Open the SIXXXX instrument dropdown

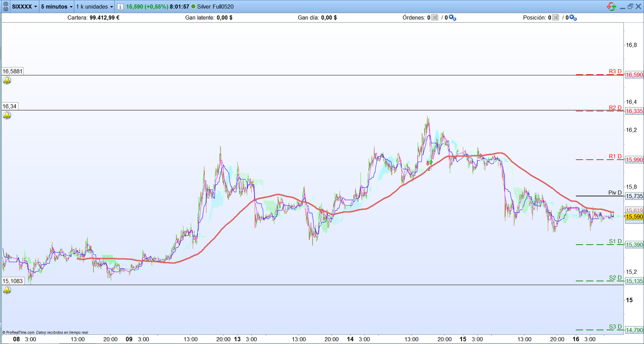click(24, 7)
